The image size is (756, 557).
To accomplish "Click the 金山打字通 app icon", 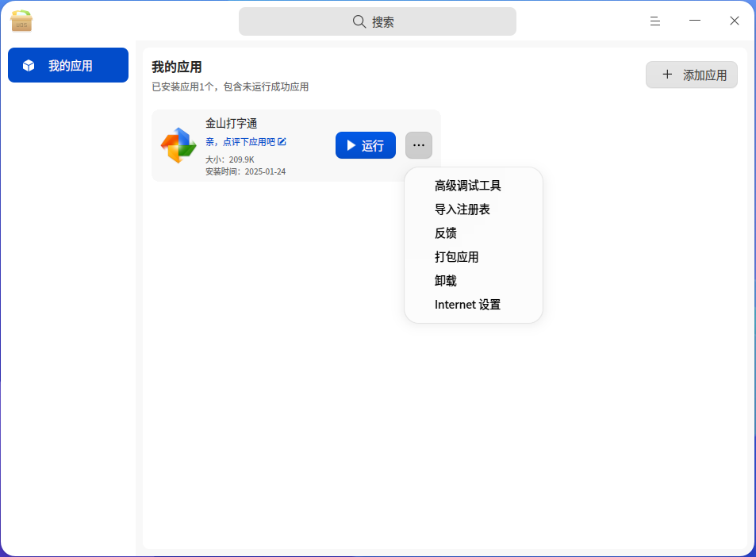I will pos(178,145).
